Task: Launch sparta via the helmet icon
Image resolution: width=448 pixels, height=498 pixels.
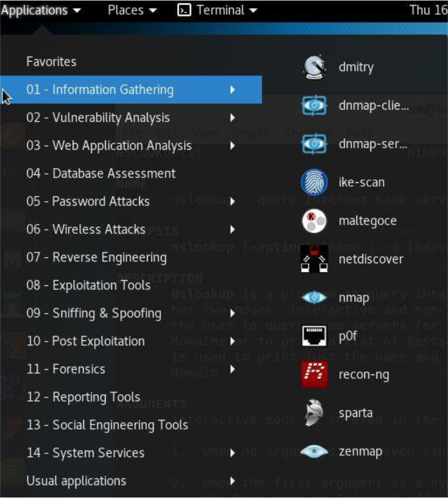Action: 314,413
